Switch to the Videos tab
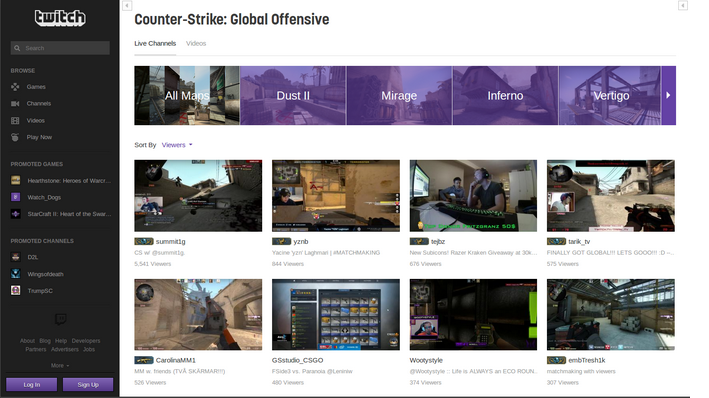Image resolution: width=709 pixels, height=398 pixels. (x=196, y=43)
